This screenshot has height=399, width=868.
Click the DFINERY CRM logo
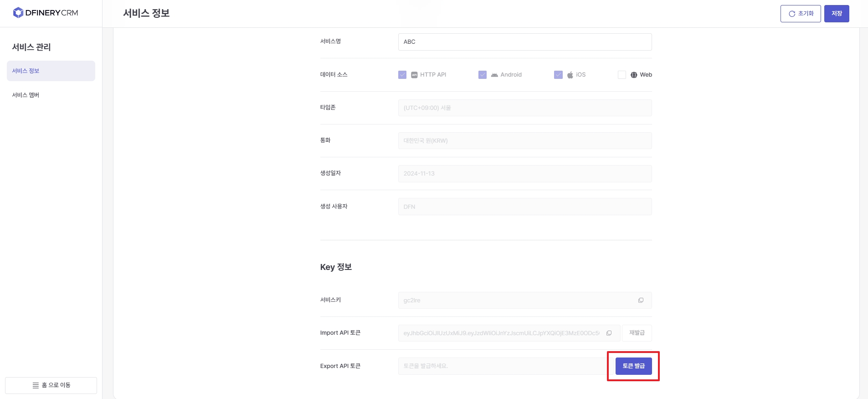(x=46, y=13)
